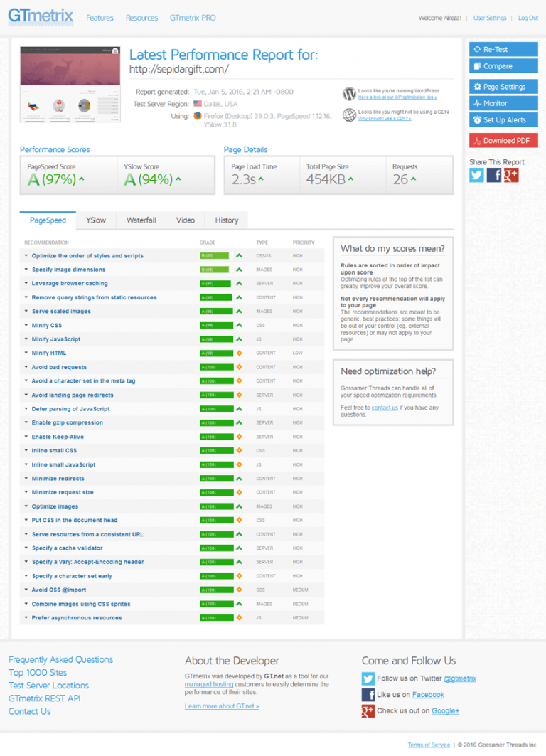Click grade bar for Specify image dimensions
The image size is (546, 756).
pos(216,270)
